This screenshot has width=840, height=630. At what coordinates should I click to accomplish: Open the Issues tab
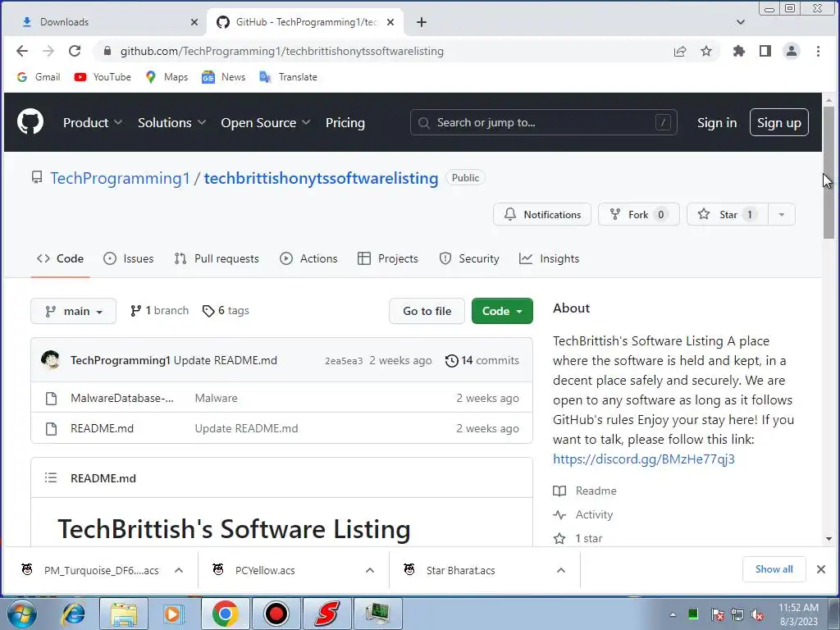coord(128,258)
